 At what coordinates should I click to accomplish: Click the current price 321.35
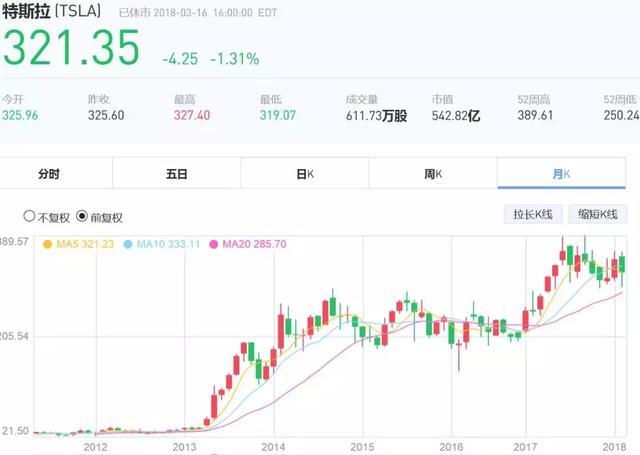71,48
